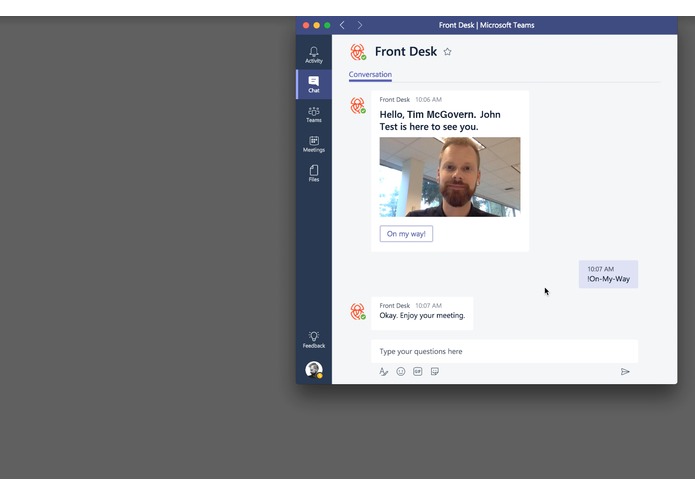Image resolution: width=695 pixels, height=494 pixels.
Task: Close the Teams window with the red button
Action: (306, 25)
